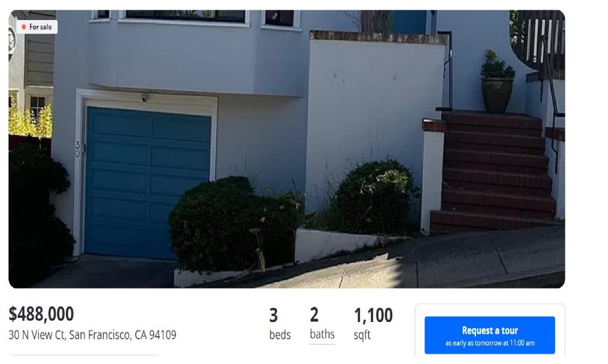Image resolution: width=608 pixels, height=364 pixels.
Task: Click the dotted-underlined baths label
Action: pyautogui.click(x=322, y=334)
